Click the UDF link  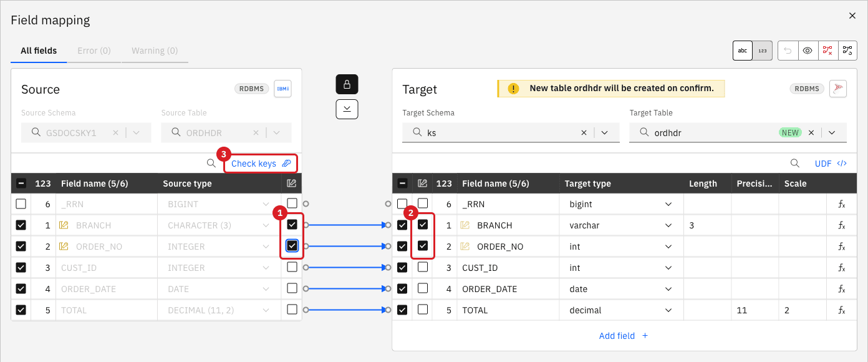(x=831, y=164)
